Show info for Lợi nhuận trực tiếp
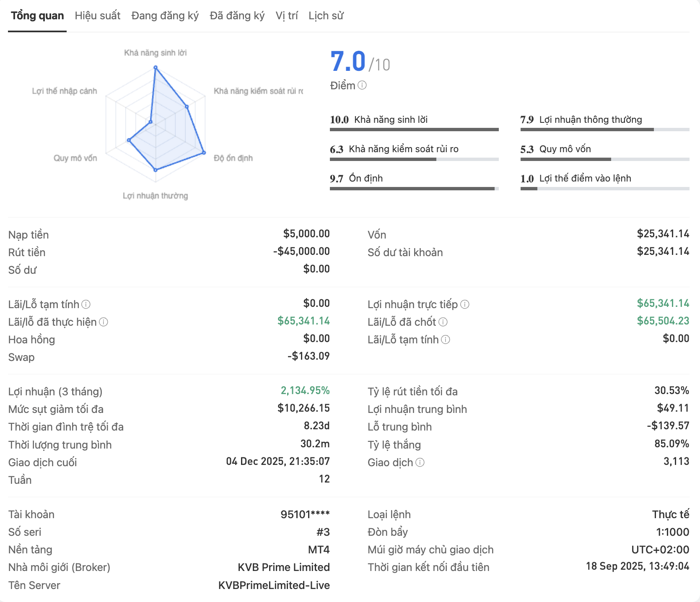 (465, 304)
